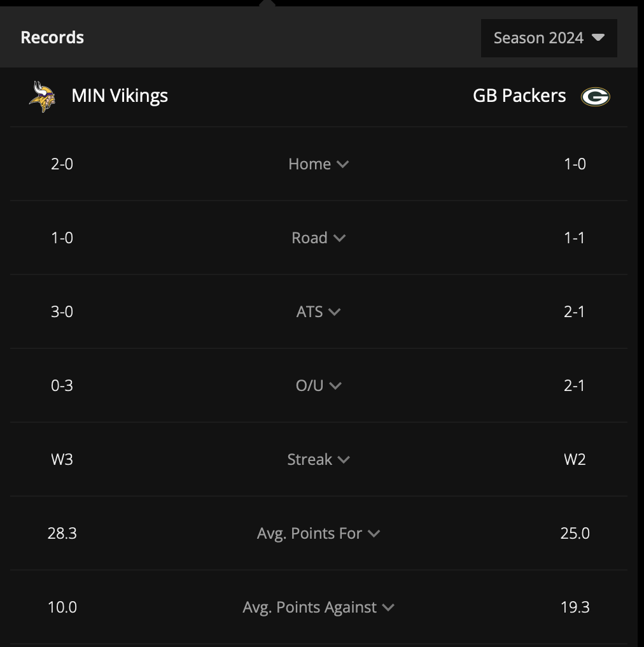Screen dimensions: 644x647
Task: Click the Packers 1-1 road record
Action: pos(575,238)
